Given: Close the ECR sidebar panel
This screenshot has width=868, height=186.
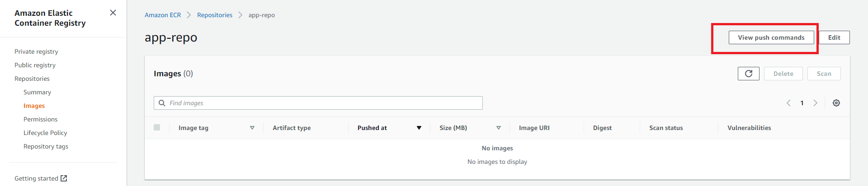Looking at the screenshot, I should point(113,13).
